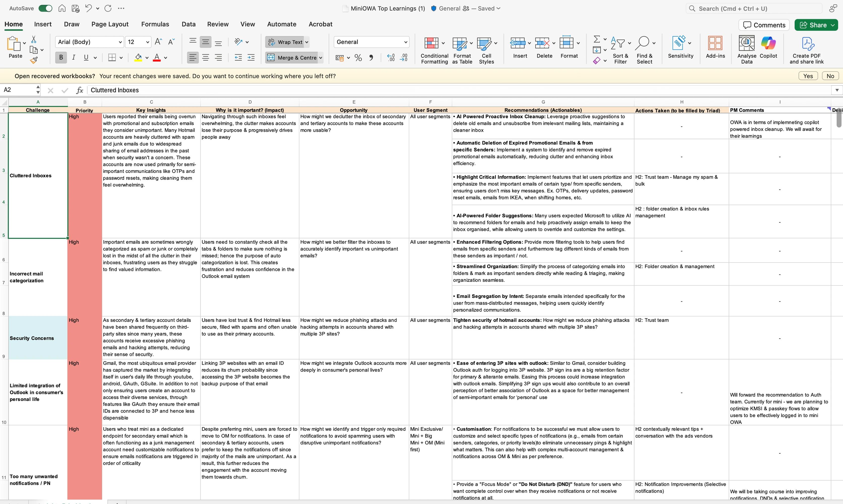Click the Insert Function fx icon
The image size is (843, 504).
(80, 90)
